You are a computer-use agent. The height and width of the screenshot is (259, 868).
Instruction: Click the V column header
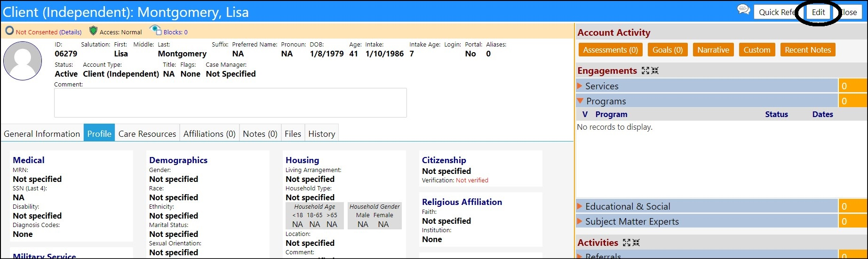pyautogui.click(x=585, y=114)
